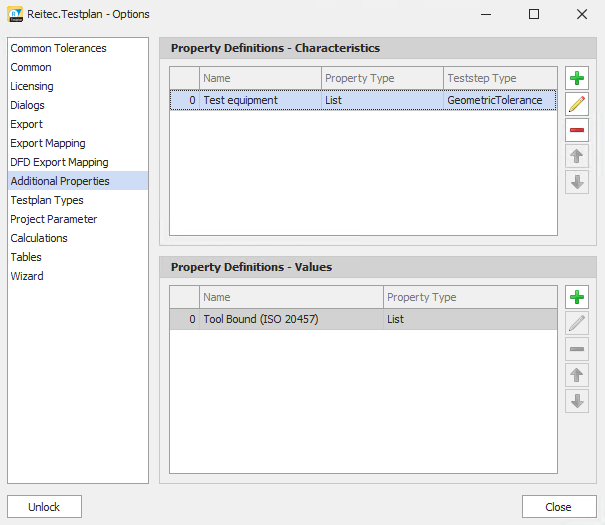Add a new values property definition

[x=577, y=297]
